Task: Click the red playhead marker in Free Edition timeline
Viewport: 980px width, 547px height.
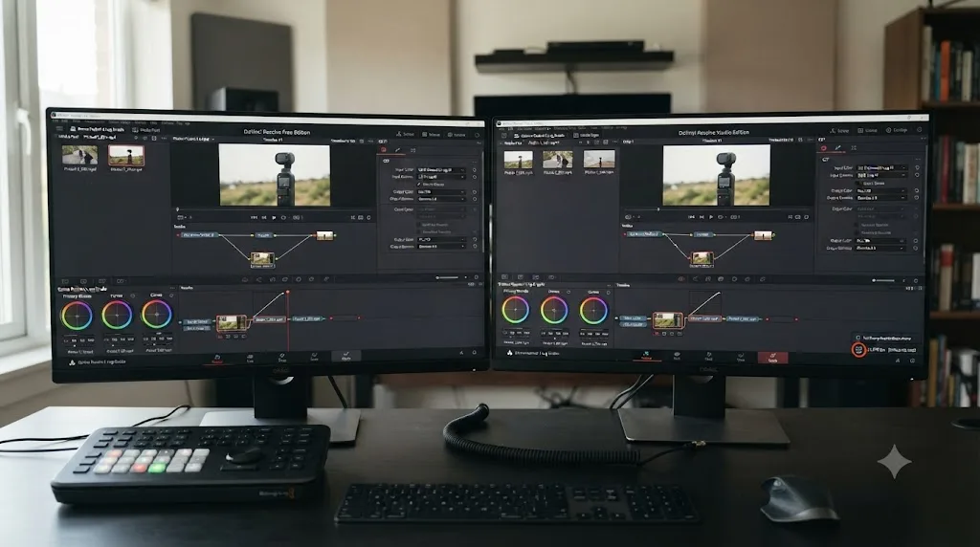Action: pos(287,293)
